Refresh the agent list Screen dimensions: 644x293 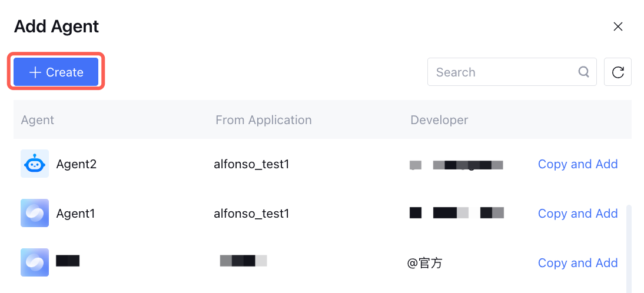[x=618, y=72]
